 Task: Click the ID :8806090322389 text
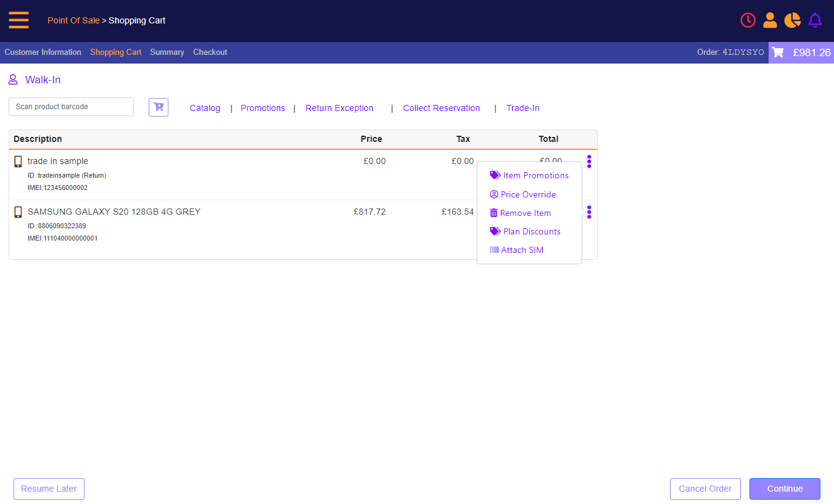[57, 226]
